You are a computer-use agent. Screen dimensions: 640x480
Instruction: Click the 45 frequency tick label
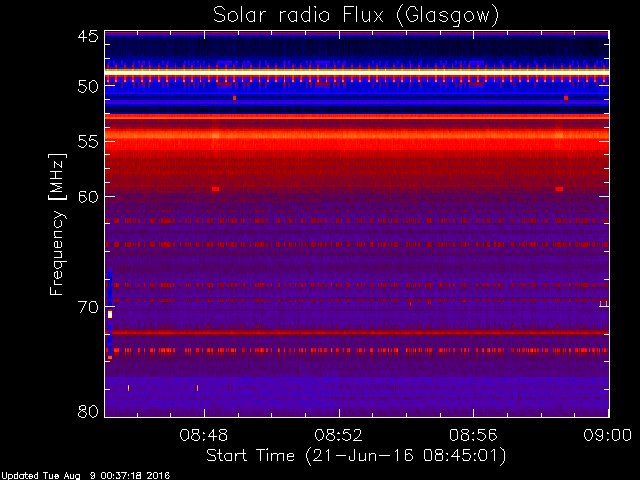(88, 37)
